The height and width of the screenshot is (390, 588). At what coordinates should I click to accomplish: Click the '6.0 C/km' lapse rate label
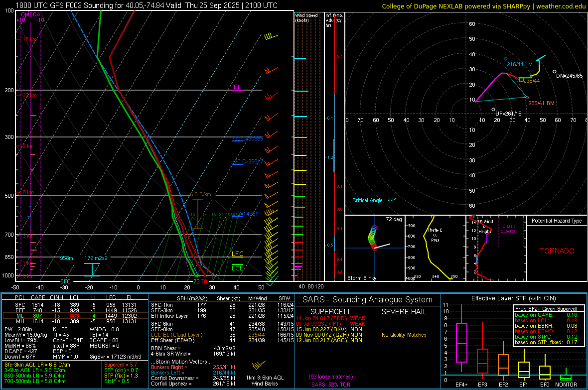(200, 195)
